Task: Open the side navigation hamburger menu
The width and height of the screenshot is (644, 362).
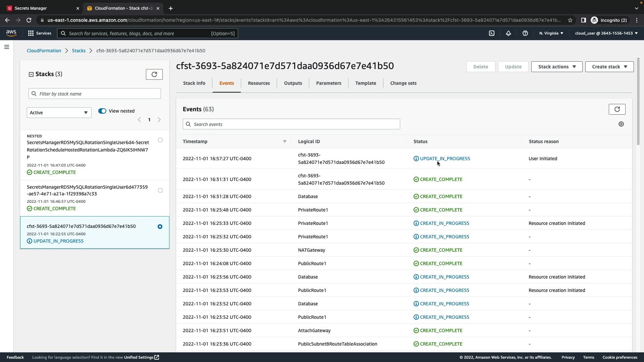Action: pos(7,47)
